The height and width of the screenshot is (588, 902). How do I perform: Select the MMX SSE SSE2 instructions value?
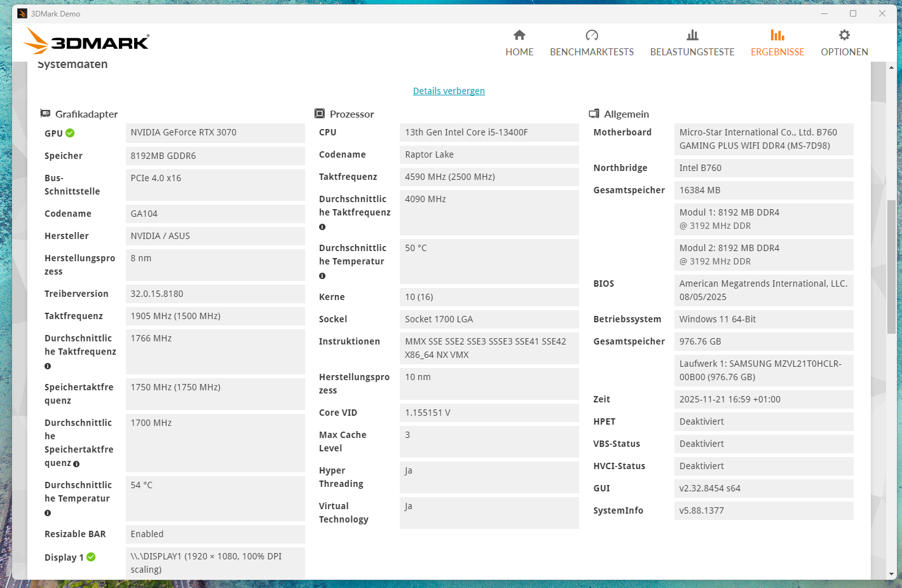489,348
